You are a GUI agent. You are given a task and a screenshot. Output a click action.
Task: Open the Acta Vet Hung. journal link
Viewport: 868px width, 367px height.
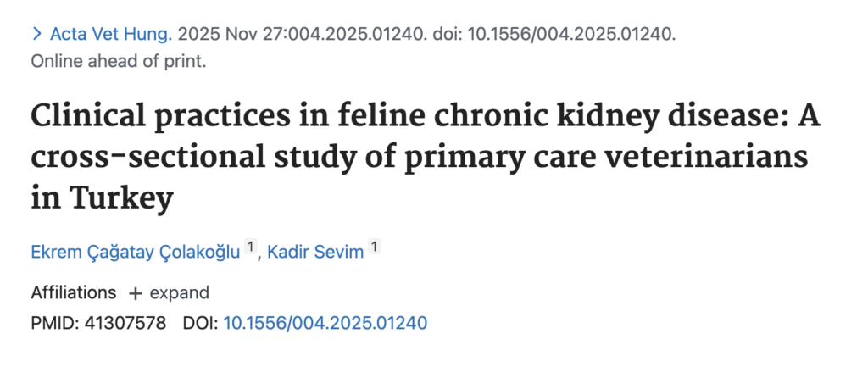[x=111, y=35]
